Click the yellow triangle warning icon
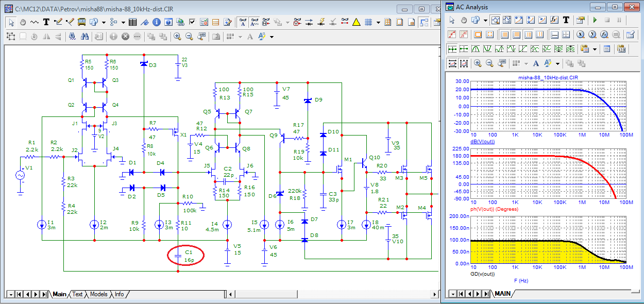644x304 pixels. [x=357, y=22]
